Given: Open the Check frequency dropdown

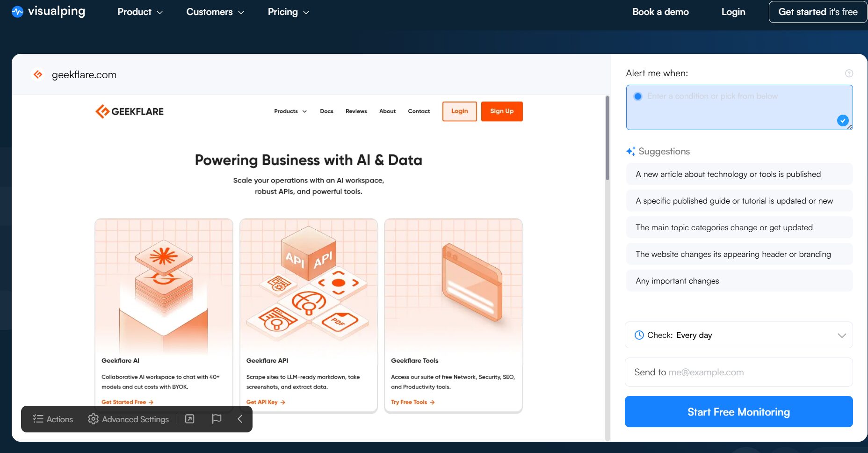Looking at the screenshot, I should coord(739,335).
